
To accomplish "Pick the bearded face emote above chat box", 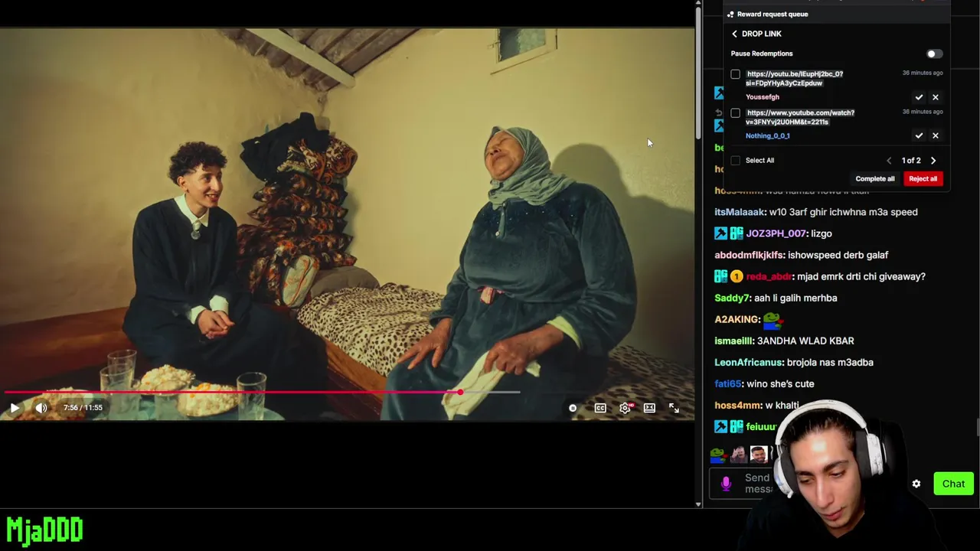I will click(x=759, y=455).
